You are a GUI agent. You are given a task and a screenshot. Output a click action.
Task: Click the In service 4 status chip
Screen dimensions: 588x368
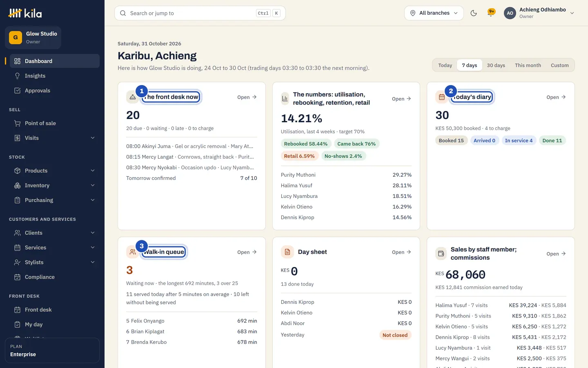tap(519, 140)
